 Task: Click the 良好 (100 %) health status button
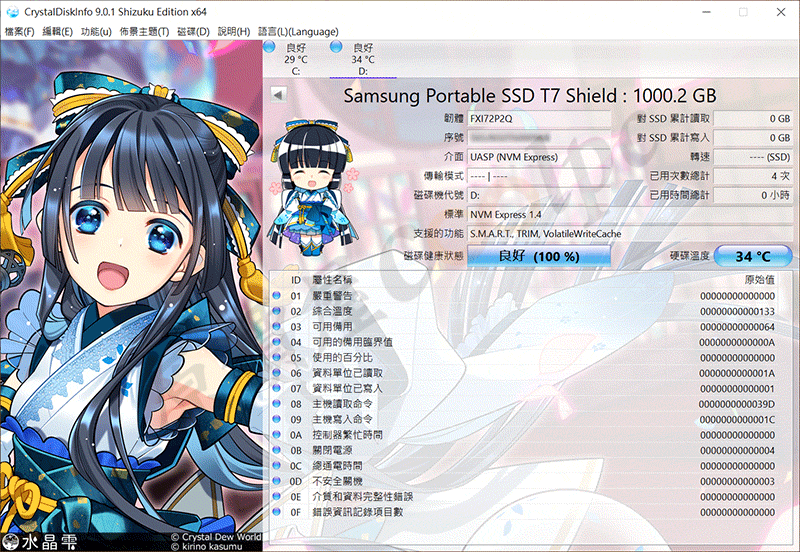[538, 256]
